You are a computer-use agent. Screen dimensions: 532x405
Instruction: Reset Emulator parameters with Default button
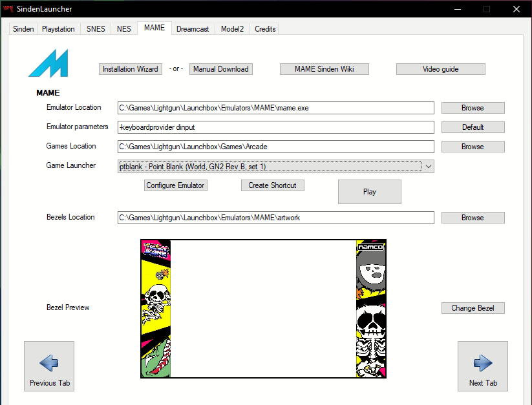[x=473, y=127]
